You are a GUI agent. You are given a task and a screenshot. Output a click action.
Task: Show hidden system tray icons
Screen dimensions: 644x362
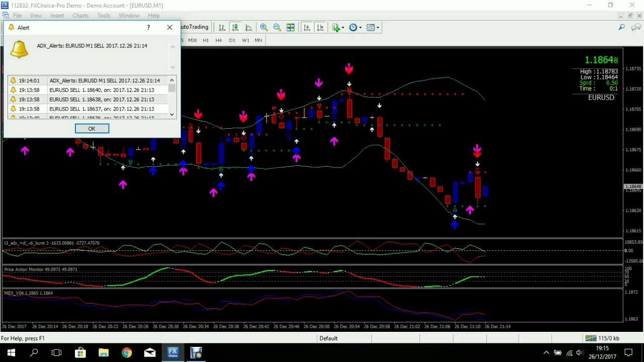pos(546,352)
